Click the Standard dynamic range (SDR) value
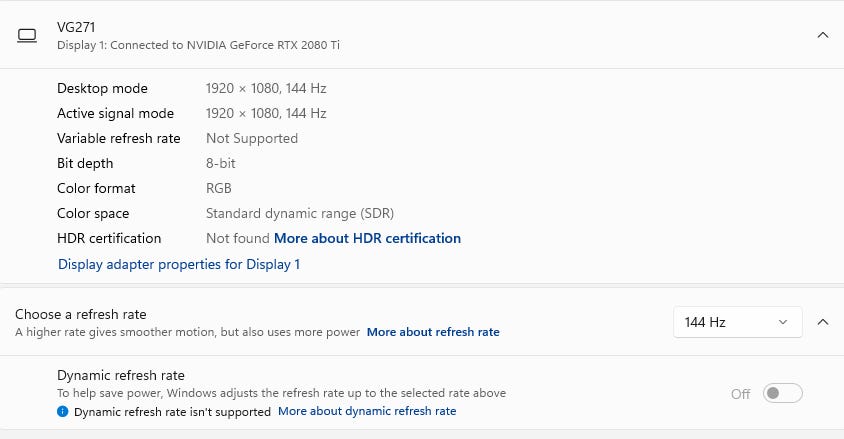Screen dimensions: 844x439 coord(300,213)
